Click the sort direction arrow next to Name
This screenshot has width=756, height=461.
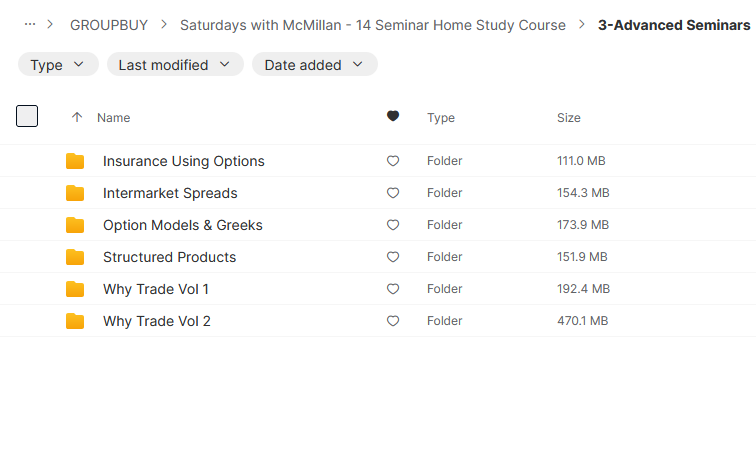pos(77,117)
